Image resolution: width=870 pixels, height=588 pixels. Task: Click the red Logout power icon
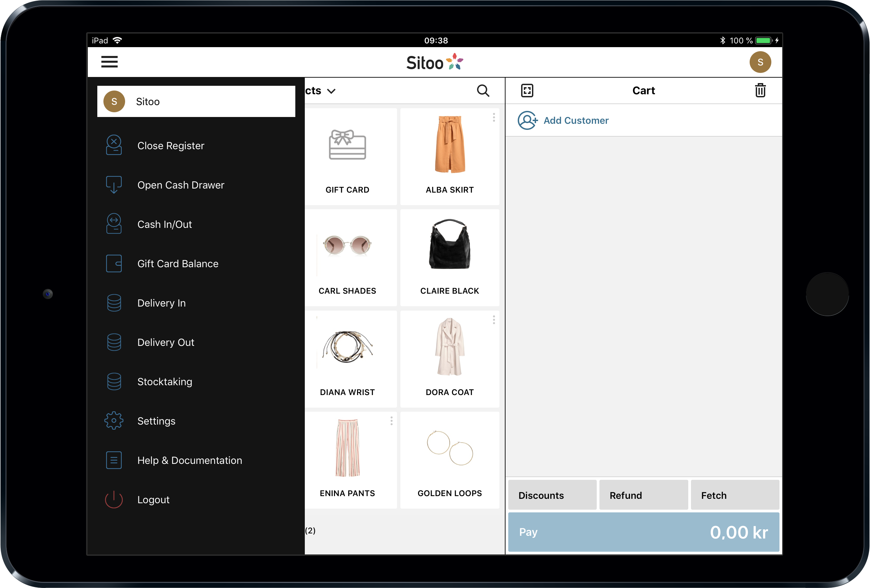tap(114, 499)
